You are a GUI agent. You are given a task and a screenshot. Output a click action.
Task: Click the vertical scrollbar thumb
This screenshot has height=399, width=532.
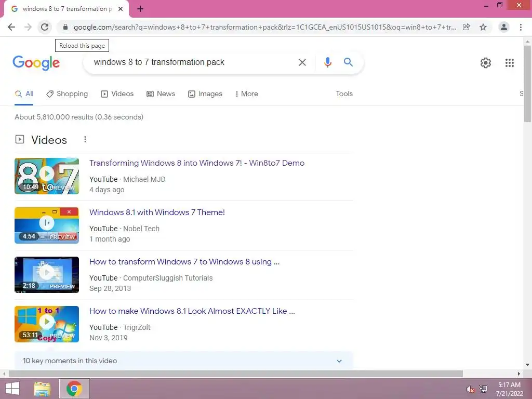tap(527, 84)
